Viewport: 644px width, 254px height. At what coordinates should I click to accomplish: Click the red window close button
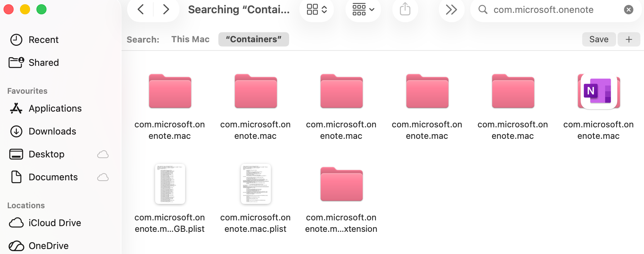click(9, 9)
